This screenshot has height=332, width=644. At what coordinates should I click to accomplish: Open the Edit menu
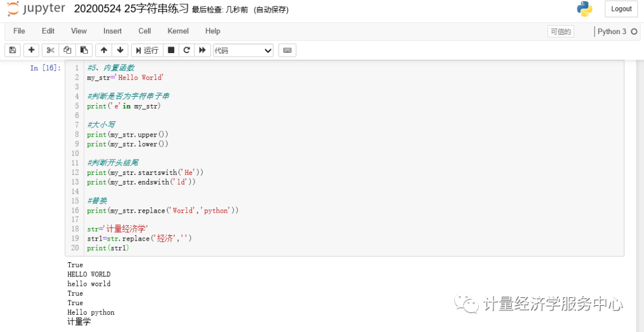tap(48, 31)
